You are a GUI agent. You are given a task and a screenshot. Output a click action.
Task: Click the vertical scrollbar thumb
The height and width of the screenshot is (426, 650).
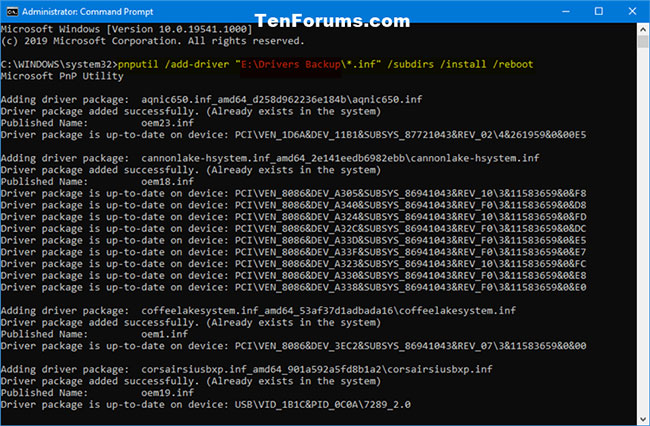click(643, 42)
